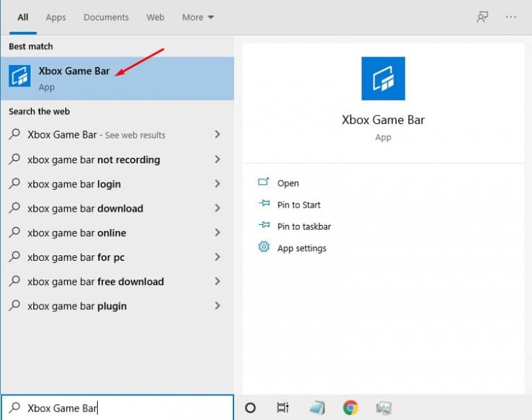Launch Google Chrome from the taskbar

(351, 408)
